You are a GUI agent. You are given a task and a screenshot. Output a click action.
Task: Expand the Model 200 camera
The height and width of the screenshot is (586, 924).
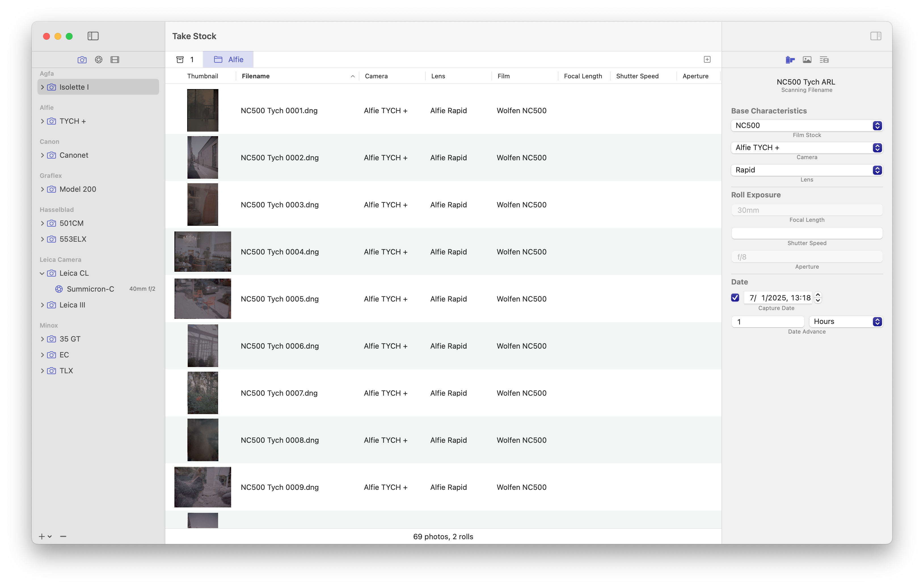click(x=42, y=189)
